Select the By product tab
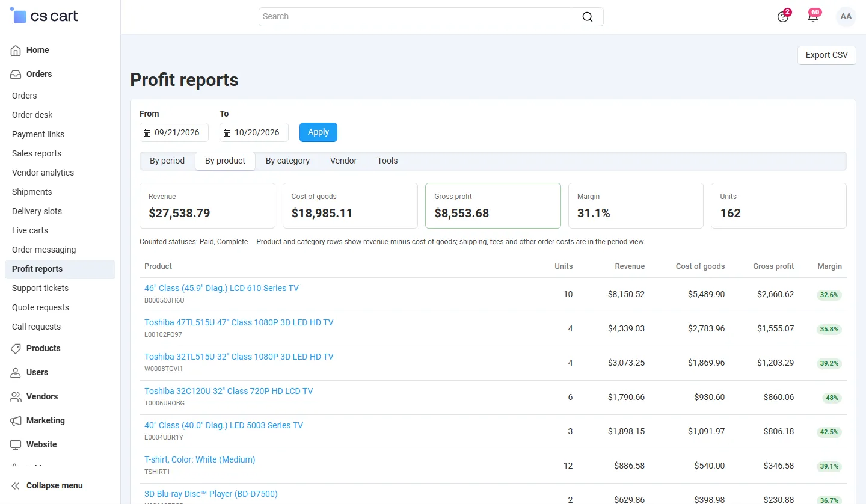Screen dimensions: 866x504 [x=225, y=161]
